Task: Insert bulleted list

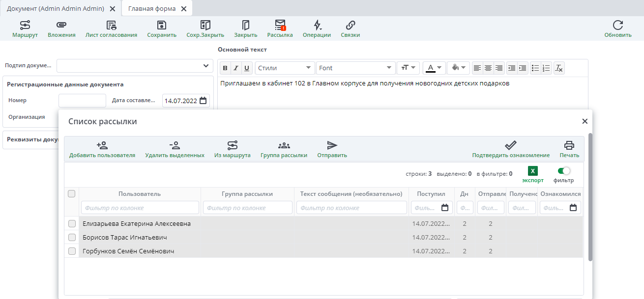Action: [535, 68]
